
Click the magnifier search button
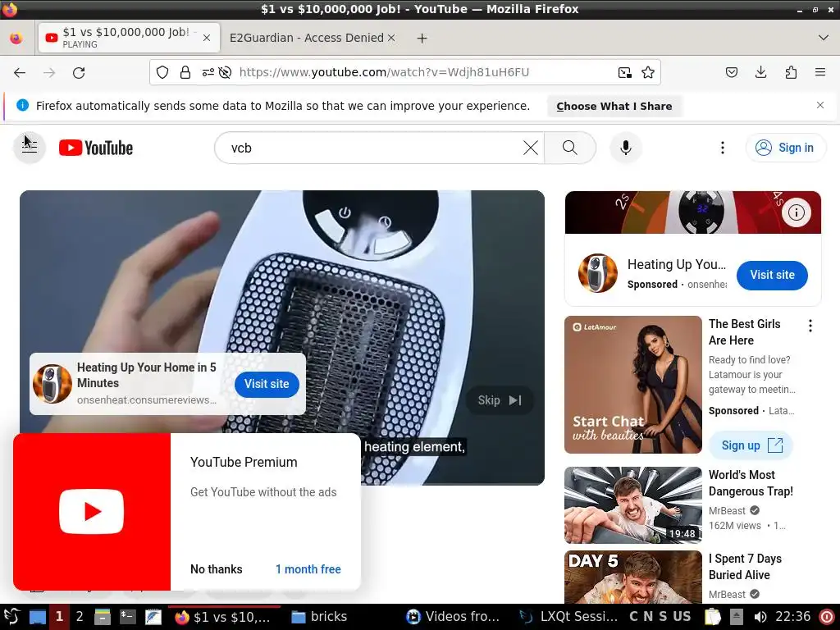point(570,148)
